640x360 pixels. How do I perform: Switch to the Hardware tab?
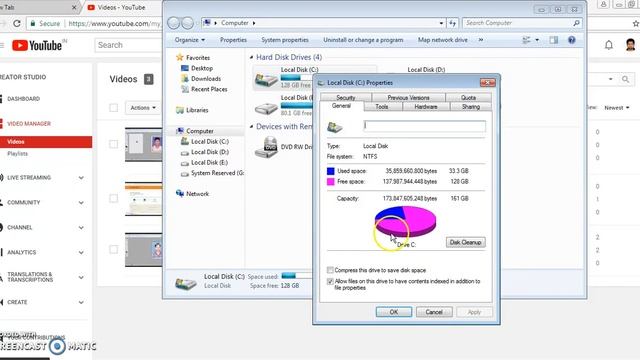click(x=426, y=107)
